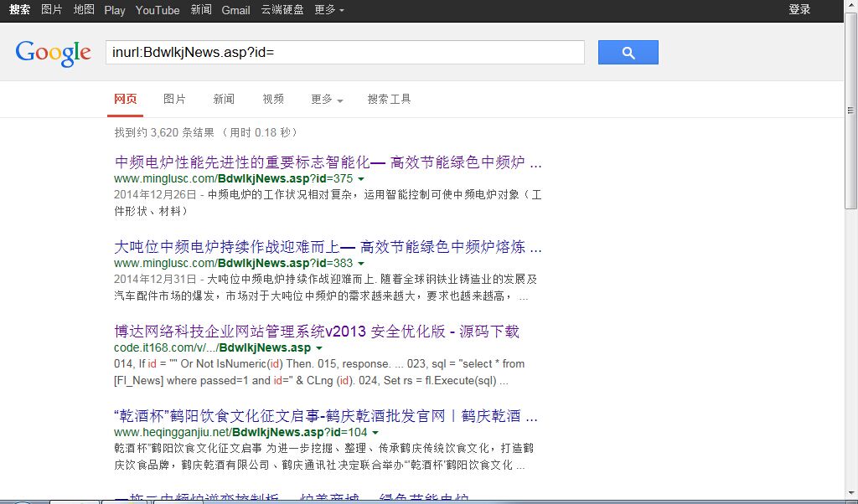Click URL text www.minglusc.com/BdwlkjNews.asp?id=383
The width and height of the screenshot is (858, 504).
[x=234, y=264]
